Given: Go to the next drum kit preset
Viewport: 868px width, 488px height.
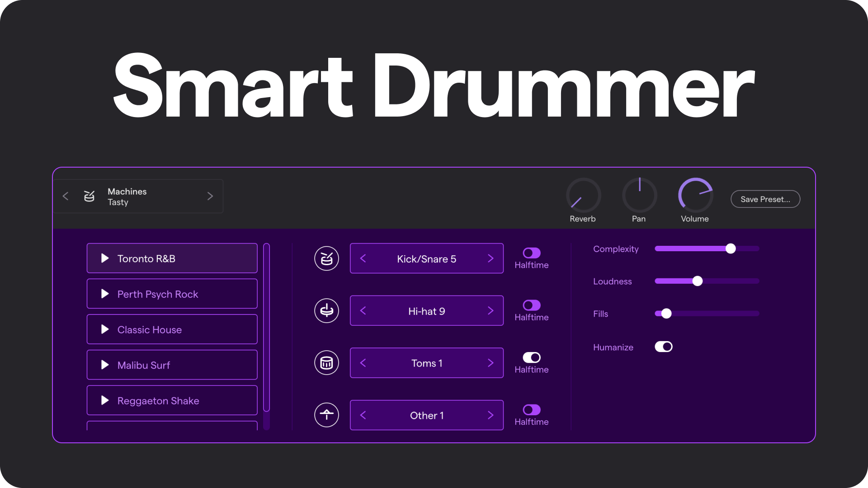Looking at the screenshot, I should point(210,196).
